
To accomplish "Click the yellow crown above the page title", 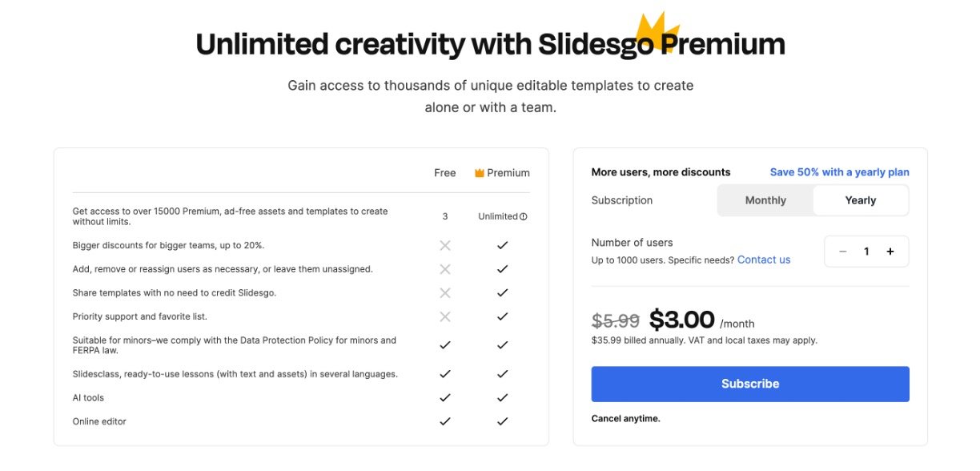I will (x=657, y=32).
